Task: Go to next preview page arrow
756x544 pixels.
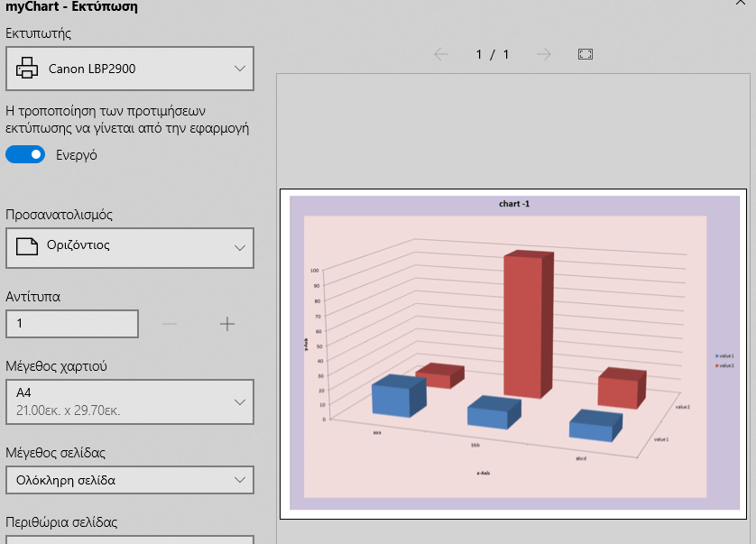Action: point(543,54)
